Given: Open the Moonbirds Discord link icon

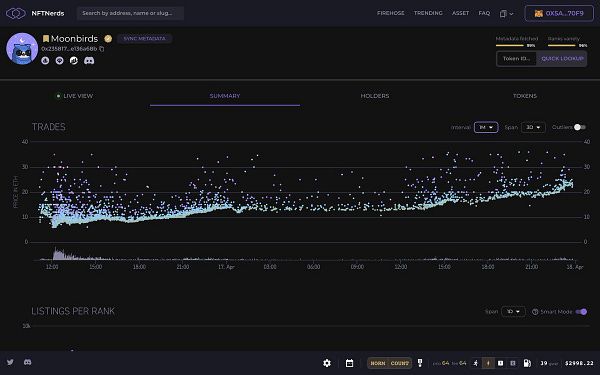Looking at the screenshot, I should 89,60.
